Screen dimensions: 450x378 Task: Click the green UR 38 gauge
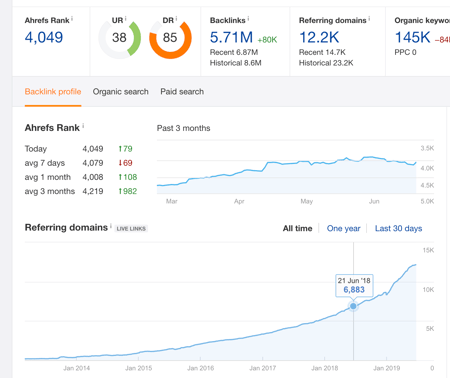[119, 38]
